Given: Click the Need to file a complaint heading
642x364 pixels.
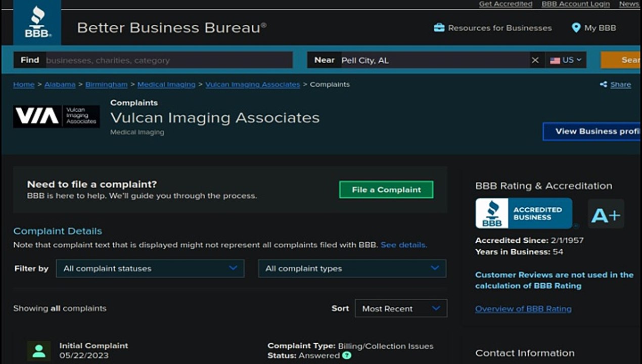Looking at the screenshot, I should (x=92, y=184).
